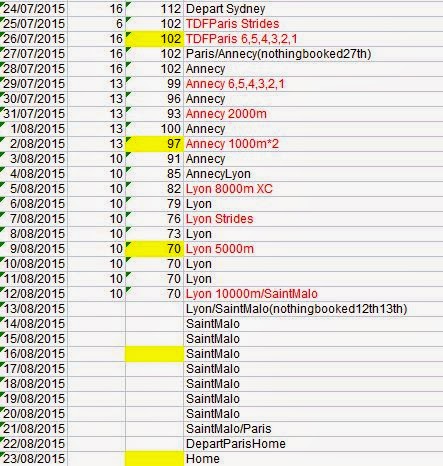Screen dimensions: 443x466
Task: Select the date cell 18/08/2015
Action: tap(34, 384)
